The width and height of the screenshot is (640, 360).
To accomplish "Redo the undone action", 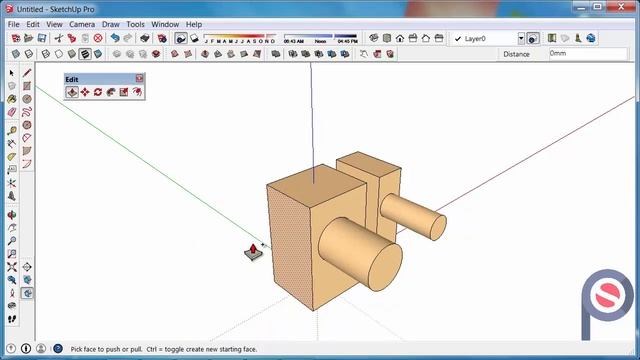I will 128,38.
